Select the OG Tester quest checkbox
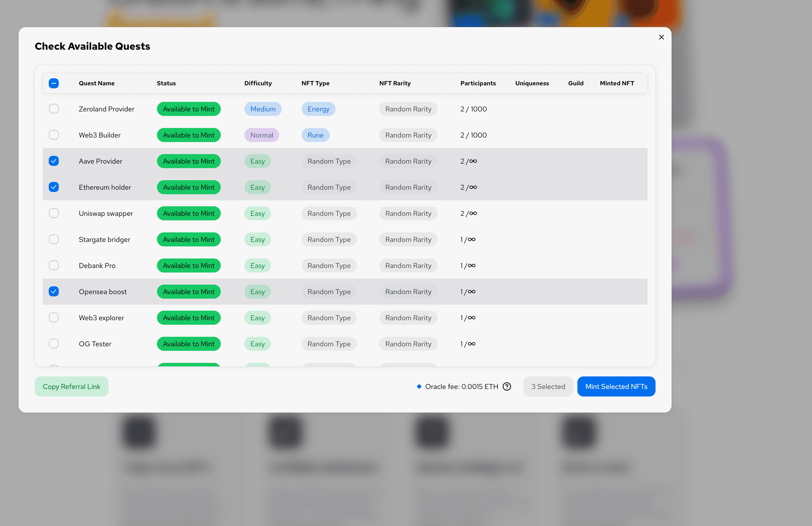Viewport: 812px width, 526px height. point(53,344)
